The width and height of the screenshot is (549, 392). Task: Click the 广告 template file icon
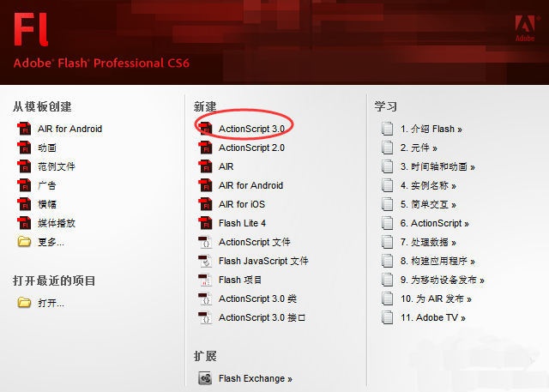point(24,185)
